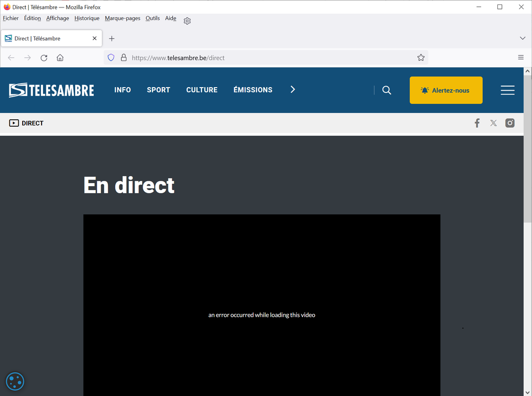Viewport: 532px width, 396px height.
Task: Click the back navigation arrow
Action: point(11,58)
